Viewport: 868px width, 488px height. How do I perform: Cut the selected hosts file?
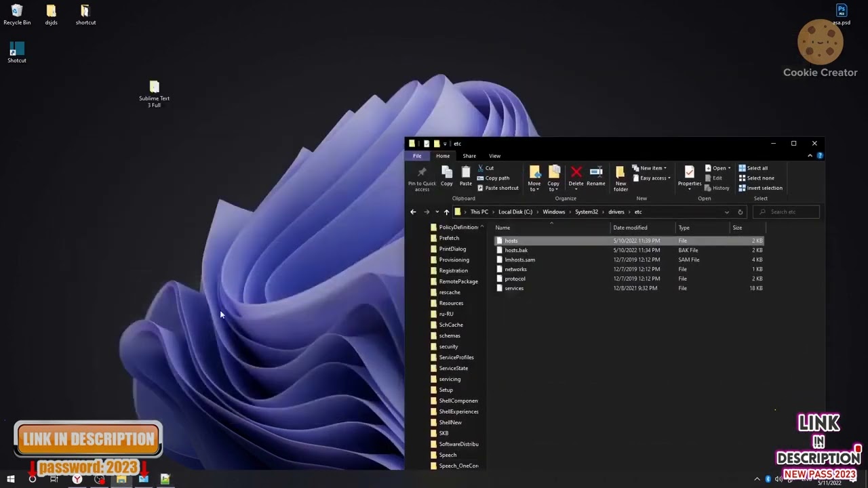[486, 168]
